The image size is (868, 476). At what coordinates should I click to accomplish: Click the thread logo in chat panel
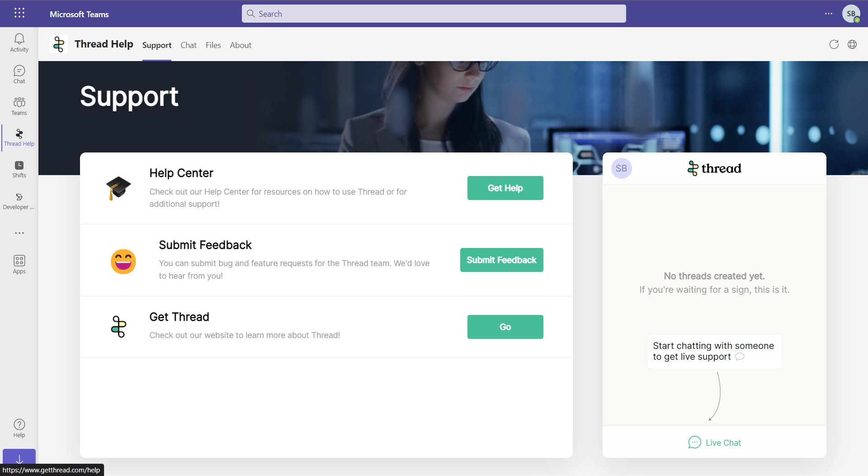(x=714, y=168)
